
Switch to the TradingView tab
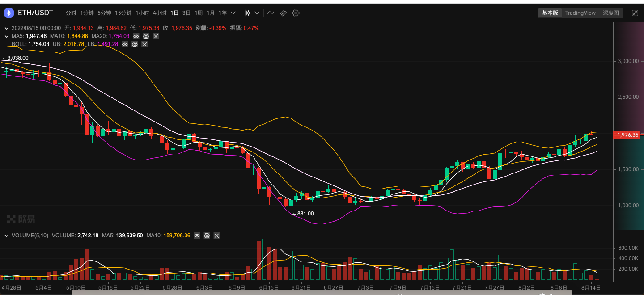580,13
